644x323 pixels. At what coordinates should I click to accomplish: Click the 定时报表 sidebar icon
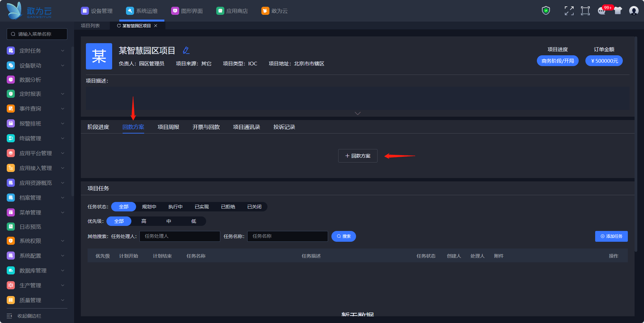(11, 94)
